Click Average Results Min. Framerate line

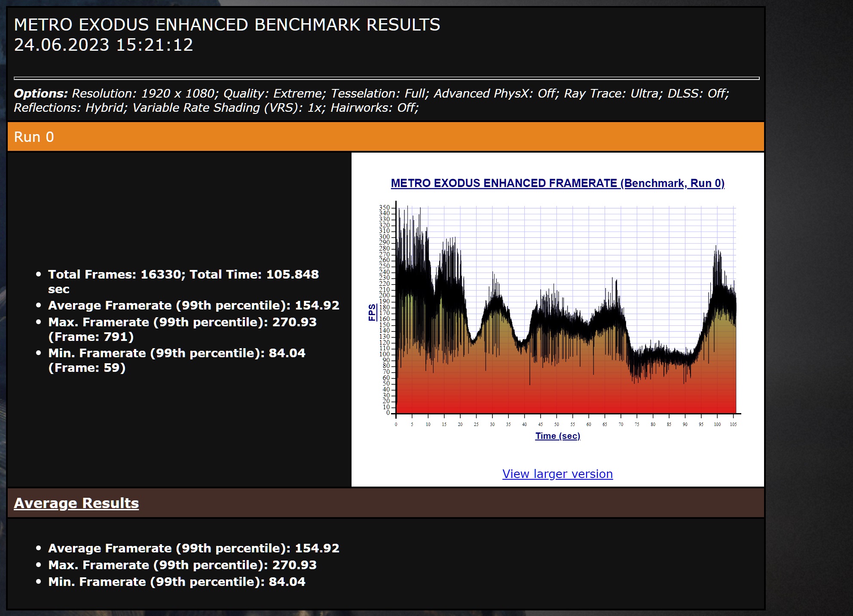point(177,582)
